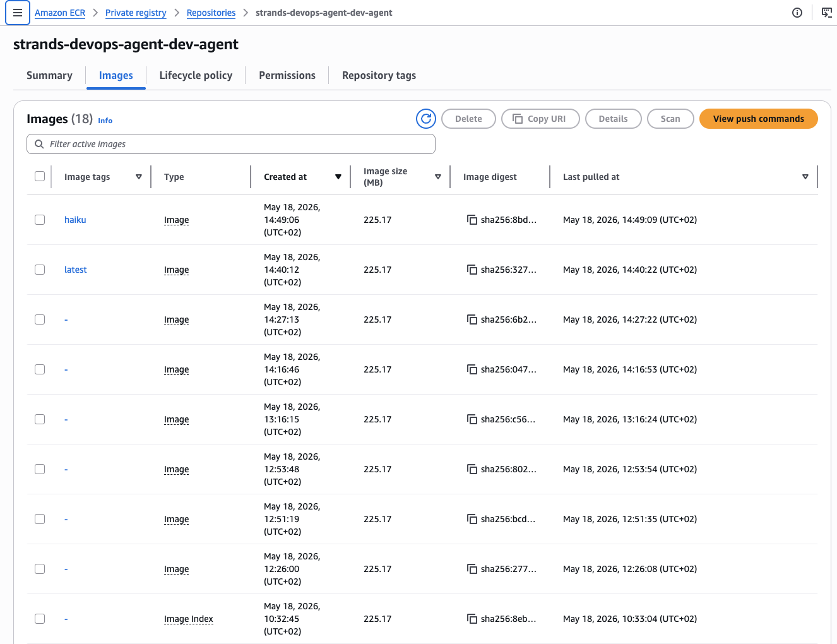The height and width of the screenshot is (644, 837).
Task: Open the hamburger navigation menu
Action: tap(18, 13)
